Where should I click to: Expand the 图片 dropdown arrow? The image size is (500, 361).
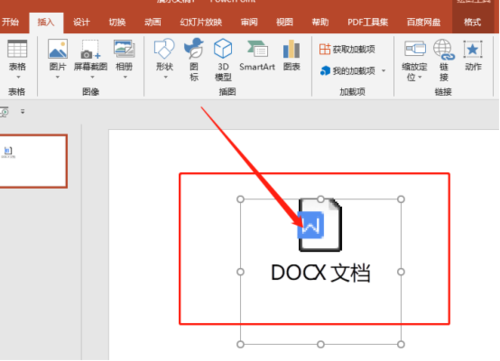coord(58,77)
